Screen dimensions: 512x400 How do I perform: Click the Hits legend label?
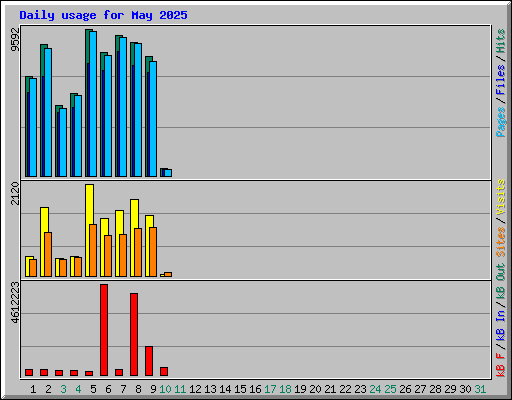500,41
